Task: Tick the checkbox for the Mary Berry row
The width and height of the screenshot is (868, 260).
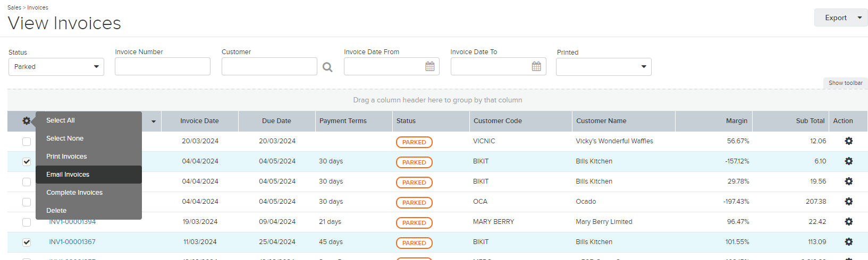Action: tap(27, 222)
